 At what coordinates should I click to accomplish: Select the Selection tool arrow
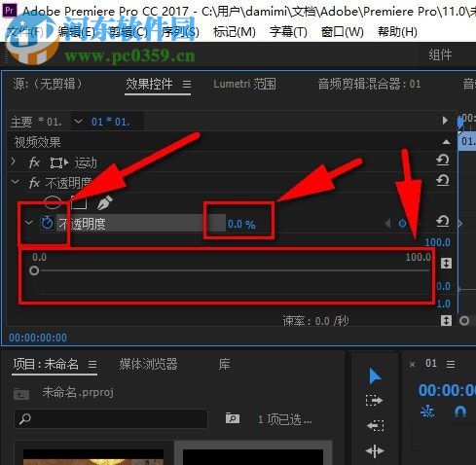click(375, 376)
